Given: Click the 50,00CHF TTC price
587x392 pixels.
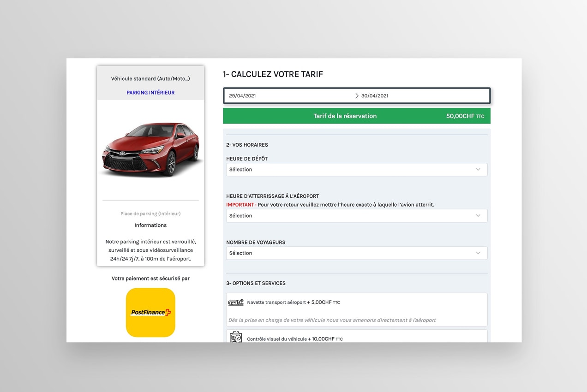Looking at the screenshot, I should 465,116.
